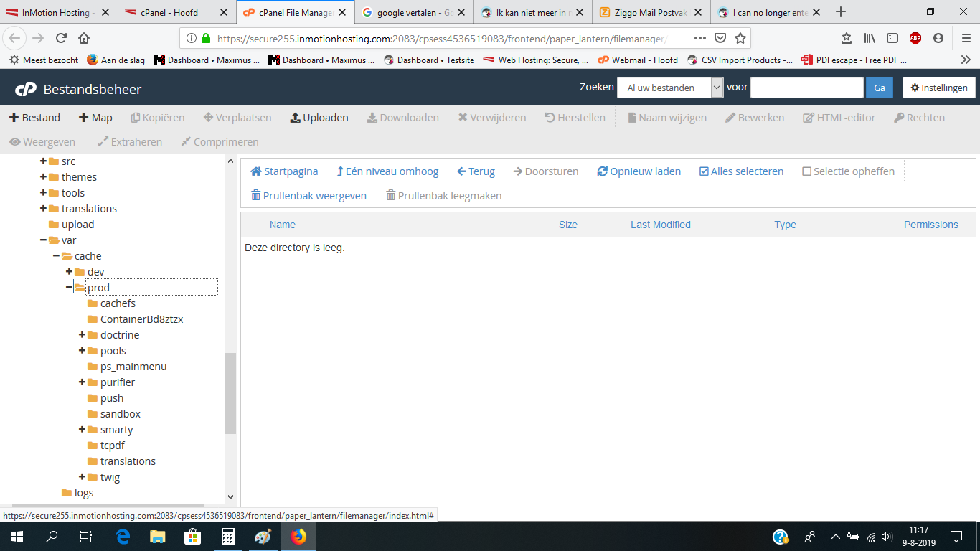
Task: Sort by Size column header
Action: tap(568, 225)
